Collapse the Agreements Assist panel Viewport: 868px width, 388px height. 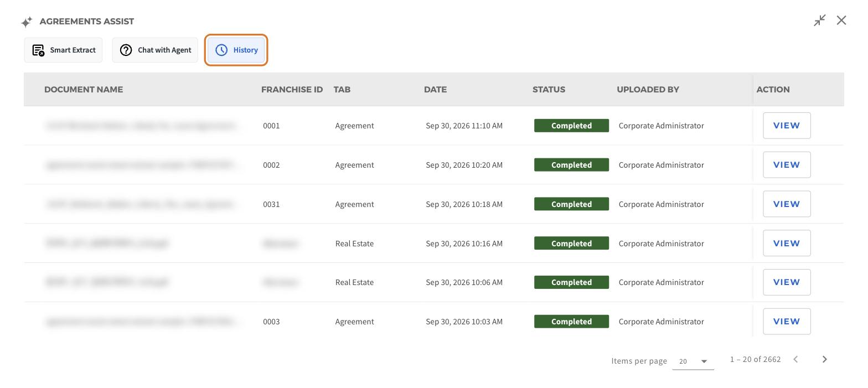tap(820, 20)
